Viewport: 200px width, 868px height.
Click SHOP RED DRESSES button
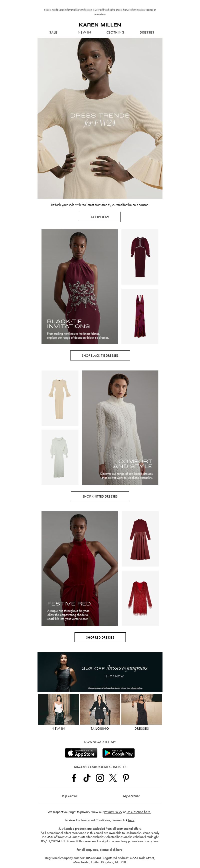(x=100, y=637)
